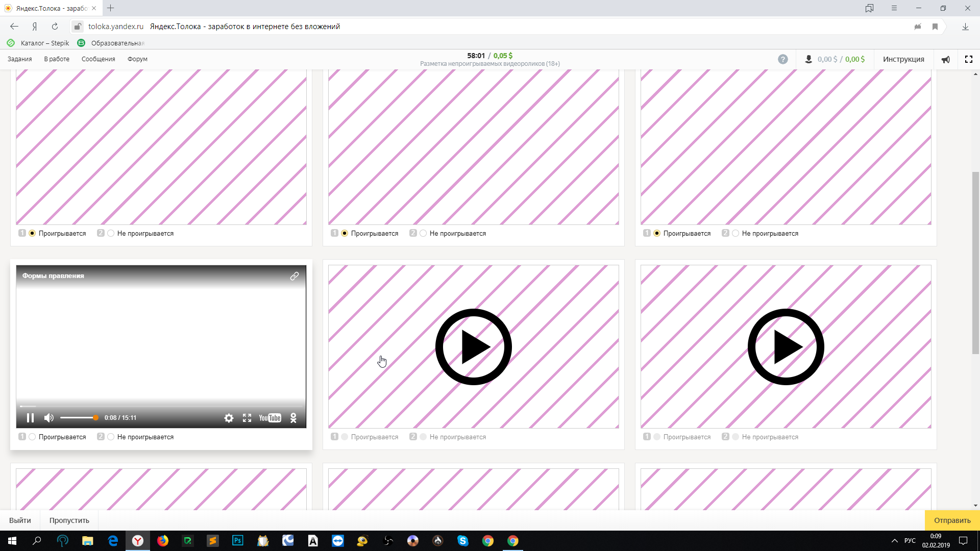This screenshot has height=551, width=980.
Task: Click the 'Пропустить' skip button
Action: click(x=69, y=520)
